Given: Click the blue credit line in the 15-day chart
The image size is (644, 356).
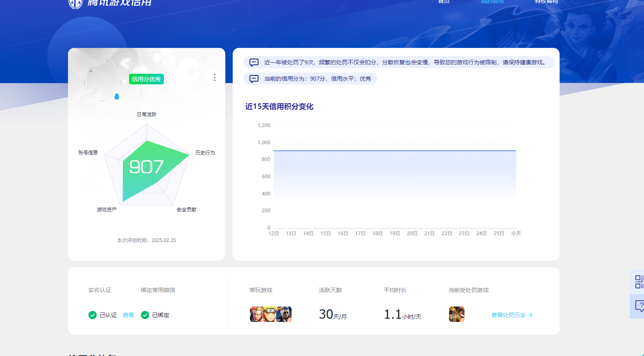Looking at the screenshot, I should coord(395,151).
